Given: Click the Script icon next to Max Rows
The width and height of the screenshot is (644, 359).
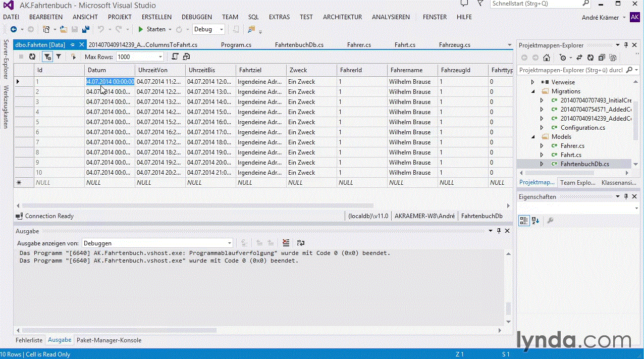Looking at the screenshot, I should (x=175, y=57).
